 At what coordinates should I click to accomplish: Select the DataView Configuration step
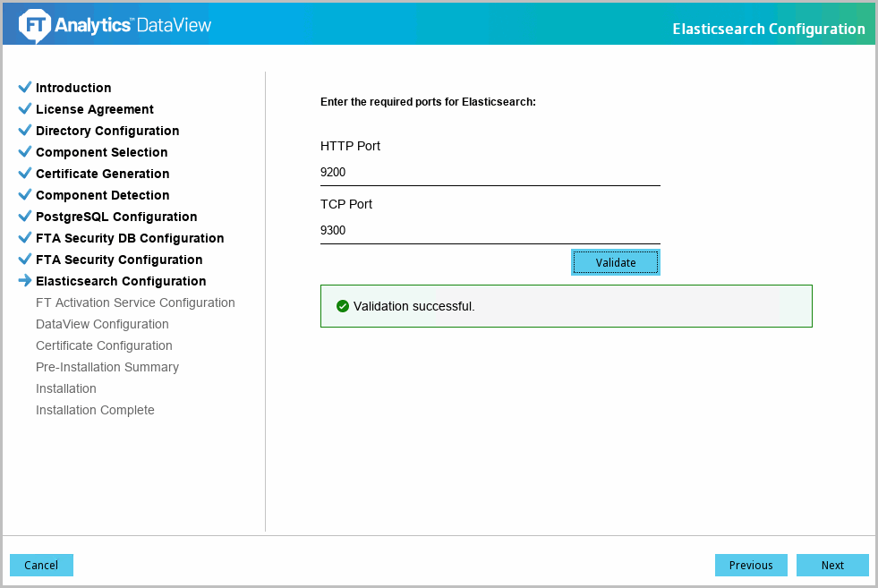(x=102, y=324)
